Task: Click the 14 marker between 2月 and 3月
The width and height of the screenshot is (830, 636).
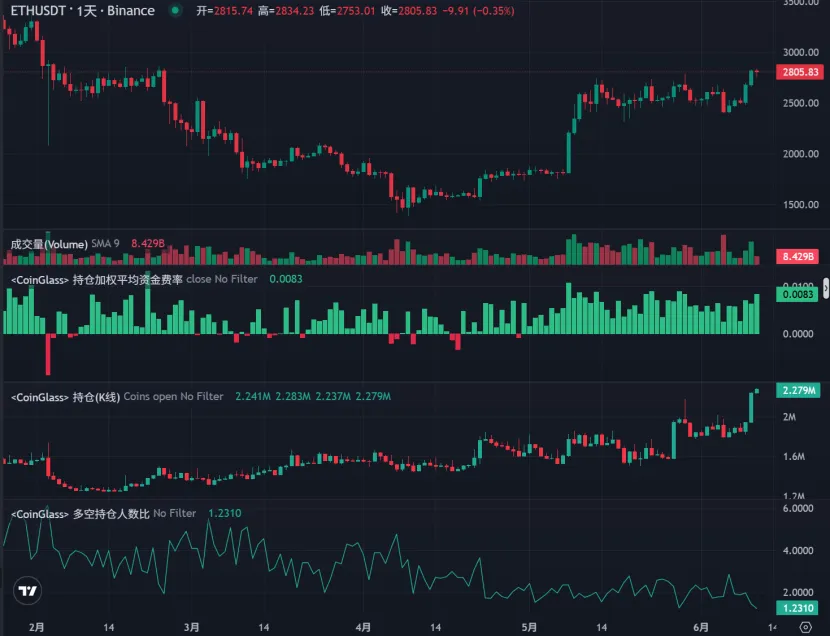Action: pos(109,627)
